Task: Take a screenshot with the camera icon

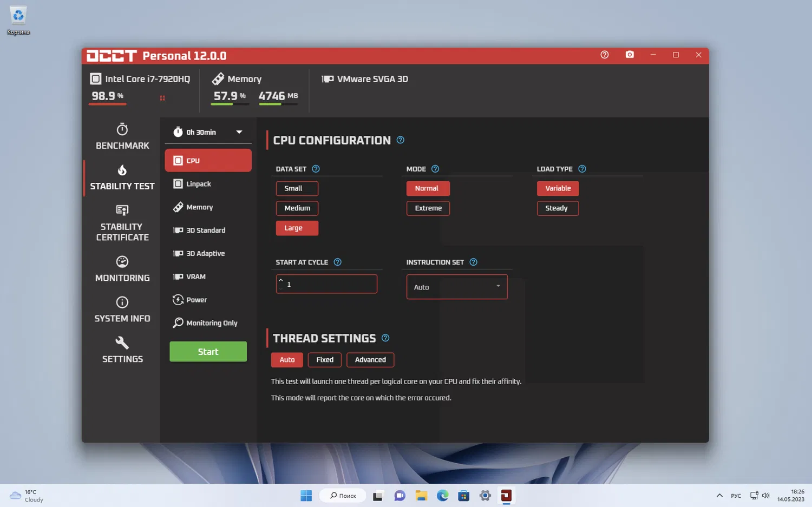Action: point(630,55)
